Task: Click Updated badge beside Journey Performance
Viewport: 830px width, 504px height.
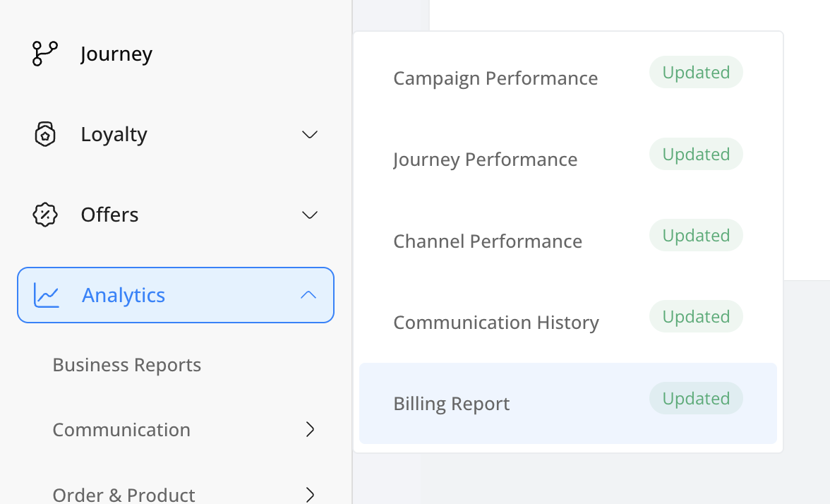Action: click(696, 154)
